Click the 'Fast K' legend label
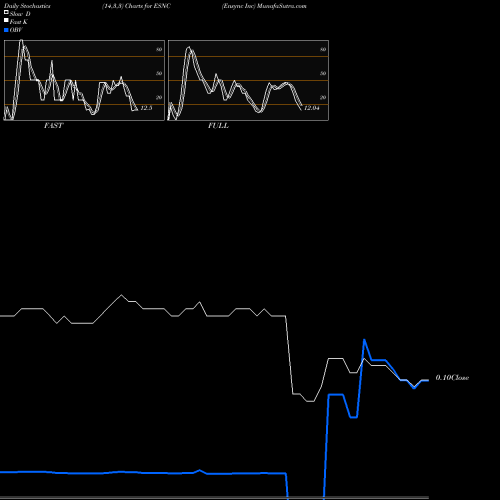Viewport: 500px width, 500px height. click(19, 22)
